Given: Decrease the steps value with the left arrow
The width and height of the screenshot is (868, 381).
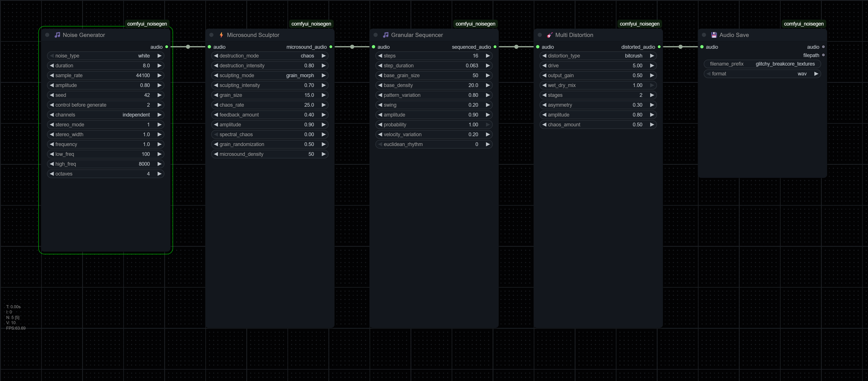Looking at the screenshot, I should [x=380, y=56].
